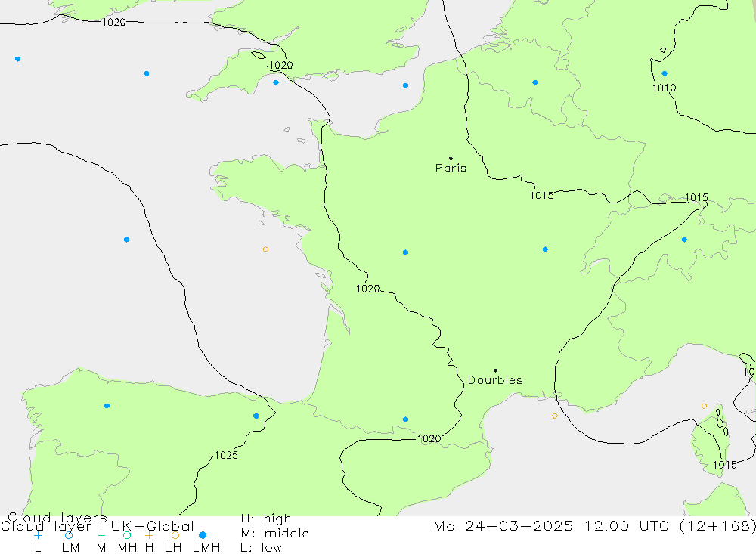Click the 'H: high' legend entry

click(266, 518)
